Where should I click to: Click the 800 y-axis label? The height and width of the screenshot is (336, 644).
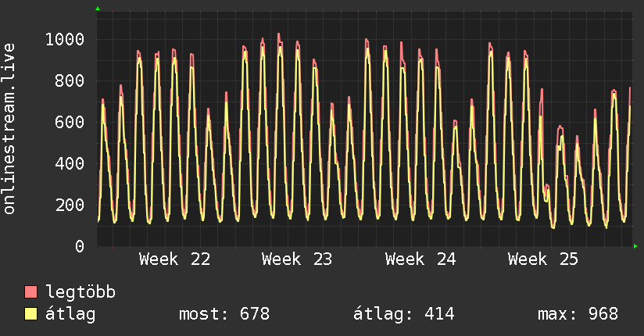pyautogui.click(x=70, y=81)
